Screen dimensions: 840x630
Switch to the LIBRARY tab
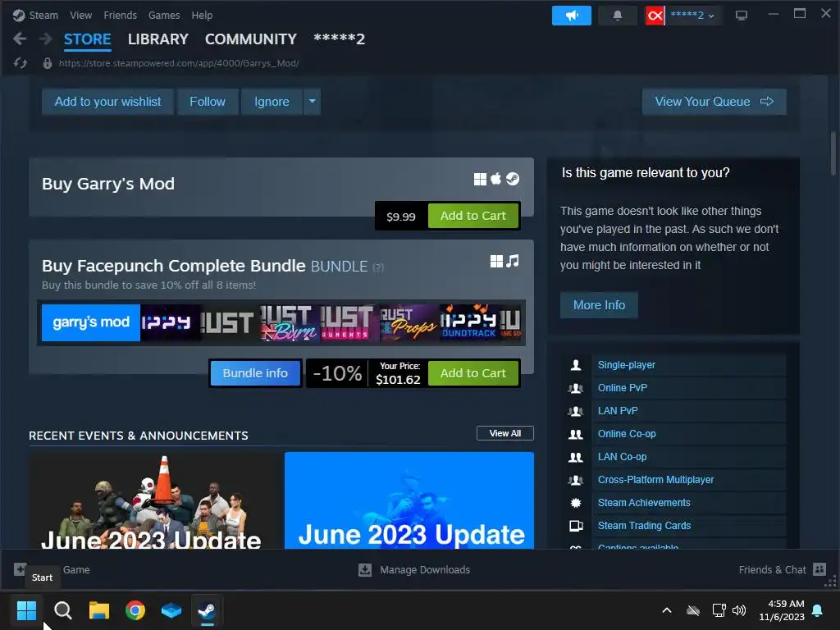[158, 39]
